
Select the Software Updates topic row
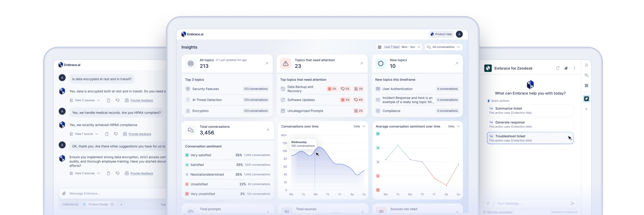(x=322, y=100)
